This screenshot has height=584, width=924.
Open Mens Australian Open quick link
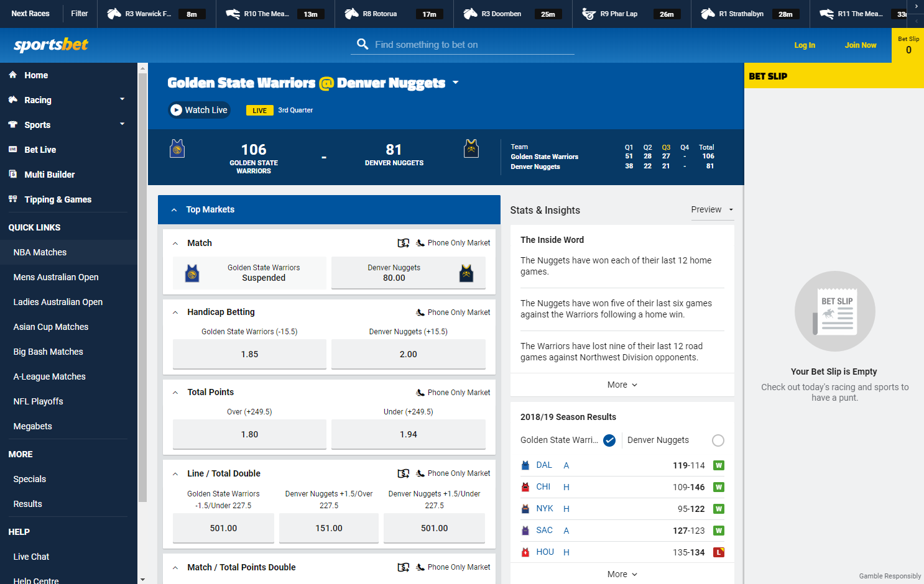tap(56, 277)
